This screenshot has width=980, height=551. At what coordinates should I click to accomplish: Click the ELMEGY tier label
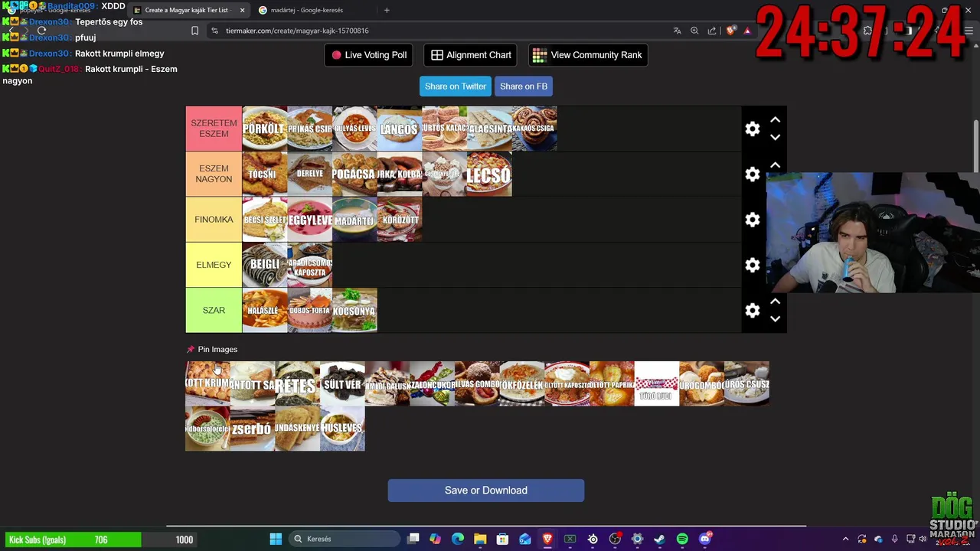pyautogui.click(x=214, y=265)
